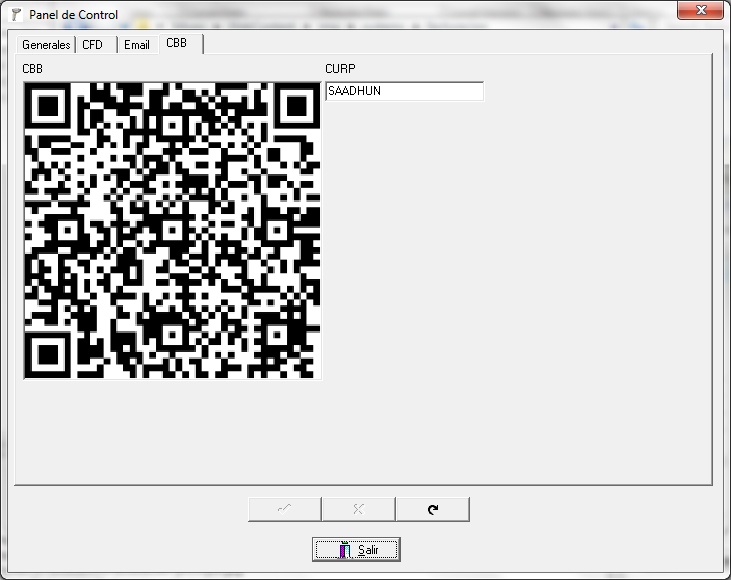Screen dimensions: 731x580
Task: Click the X cancel edit button
Action: click(x=359, y=509)
